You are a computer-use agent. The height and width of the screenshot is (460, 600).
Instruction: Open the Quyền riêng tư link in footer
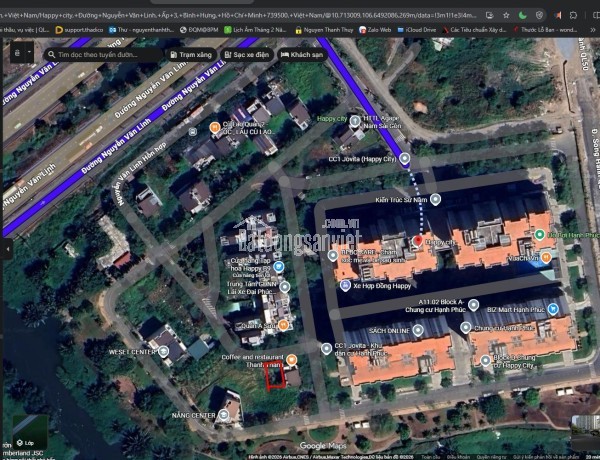[491, 457]
